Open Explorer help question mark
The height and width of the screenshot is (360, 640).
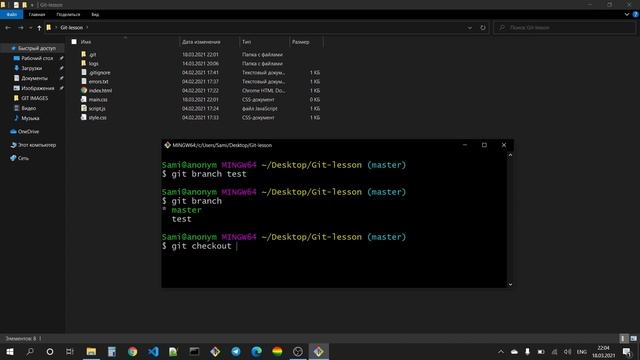point(636,14)
